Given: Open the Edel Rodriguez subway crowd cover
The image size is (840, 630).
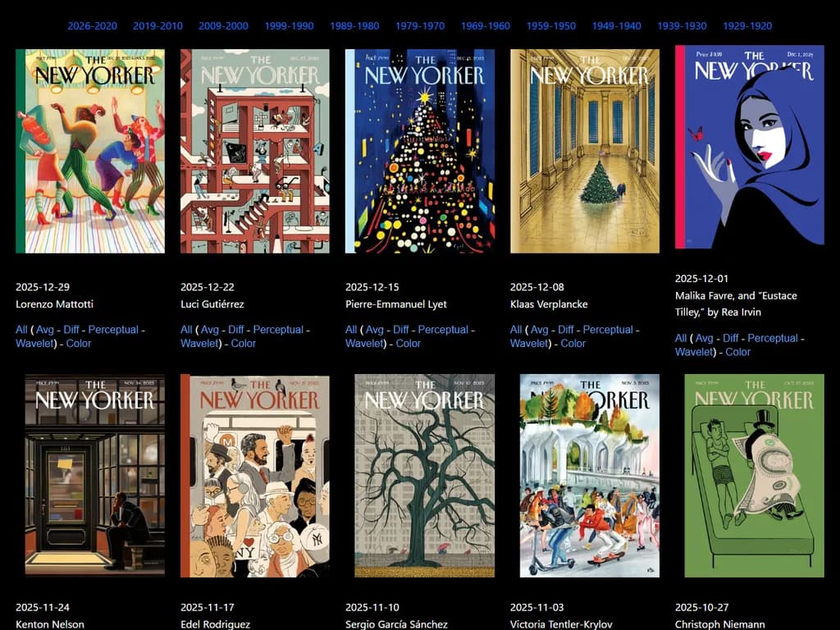Looking at the screenshot, I should tap(255, 476).
